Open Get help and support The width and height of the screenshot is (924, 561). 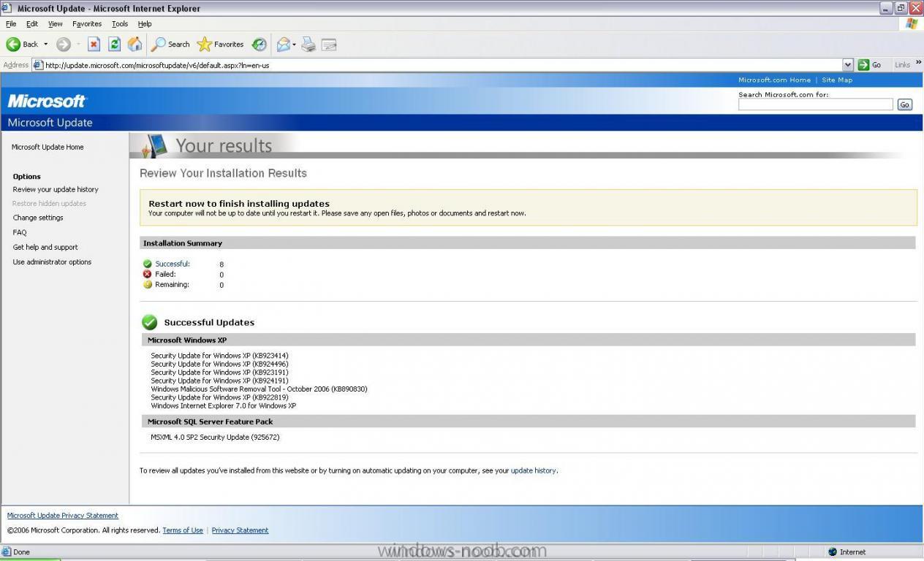45,247
